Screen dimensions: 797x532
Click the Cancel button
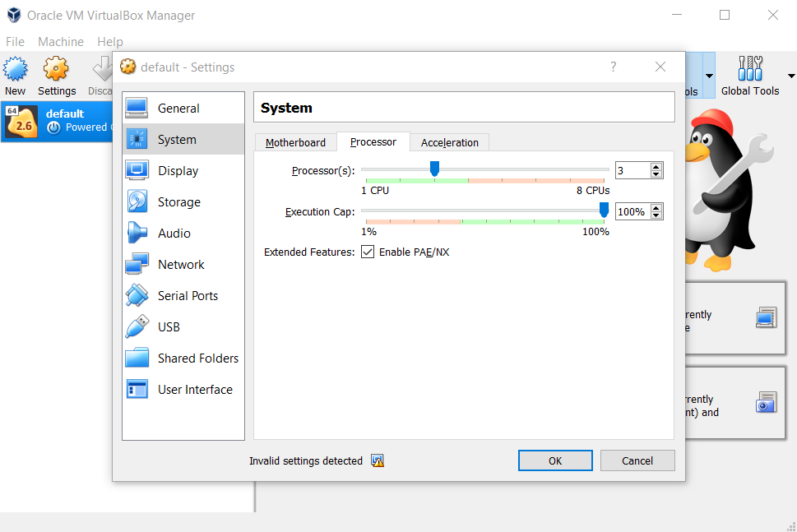pyautogui.click(x=637, y=460)
